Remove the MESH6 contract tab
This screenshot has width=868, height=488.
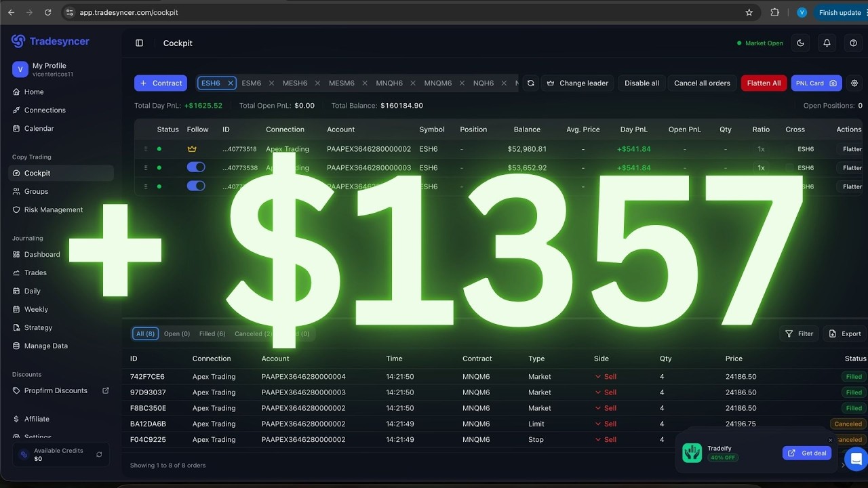317,83
